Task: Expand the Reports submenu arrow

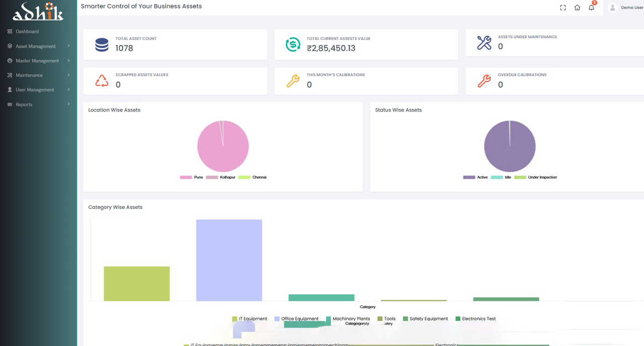Action: 68,104
